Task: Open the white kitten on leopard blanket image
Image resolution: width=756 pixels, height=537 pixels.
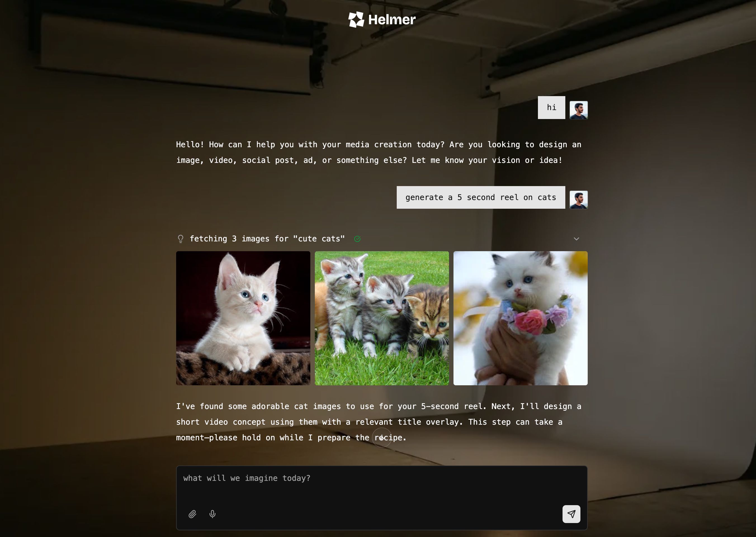Action: click(243, 318)
